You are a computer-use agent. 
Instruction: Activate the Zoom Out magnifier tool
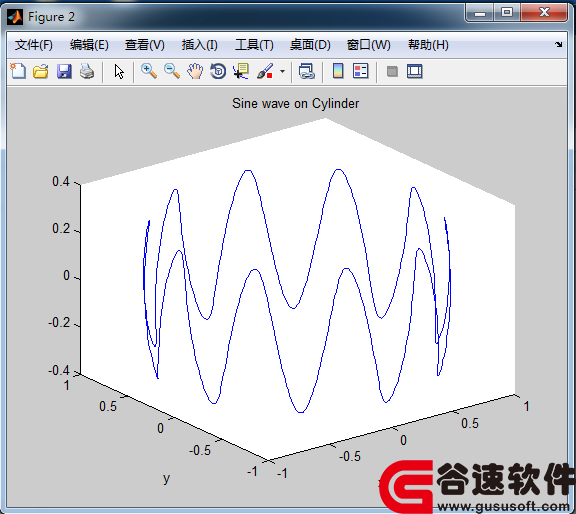(x=172, y=71)
